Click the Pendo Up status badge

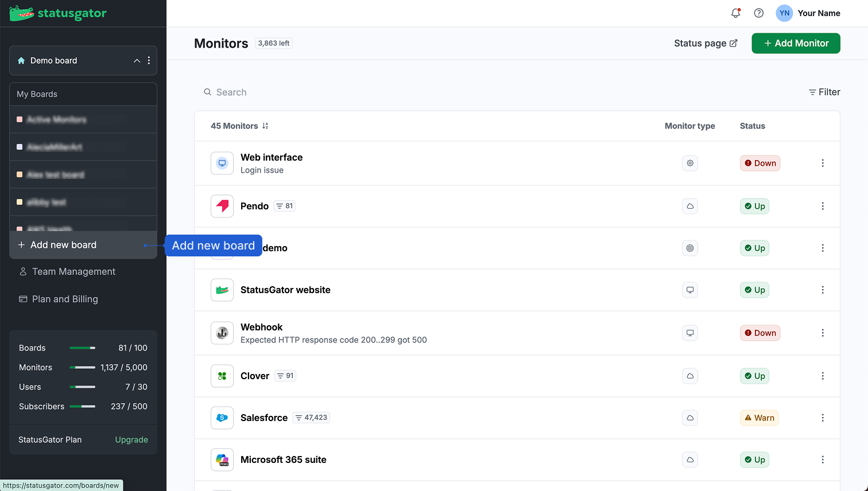754,206
